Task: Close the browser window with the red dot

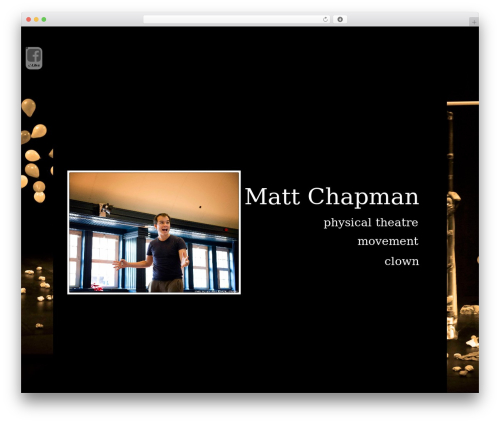Action: click(29, 19)
